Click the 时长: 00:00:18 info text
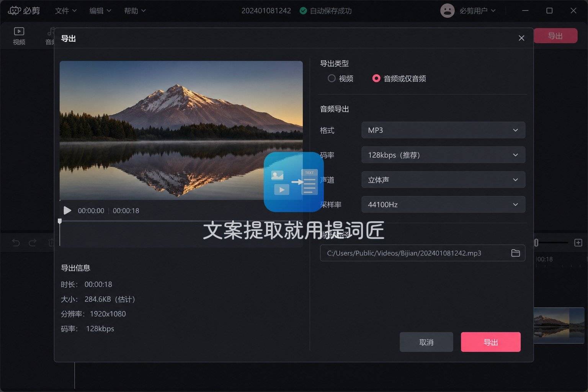This screenshot has width=588, height=392. [x=87, y=284]
